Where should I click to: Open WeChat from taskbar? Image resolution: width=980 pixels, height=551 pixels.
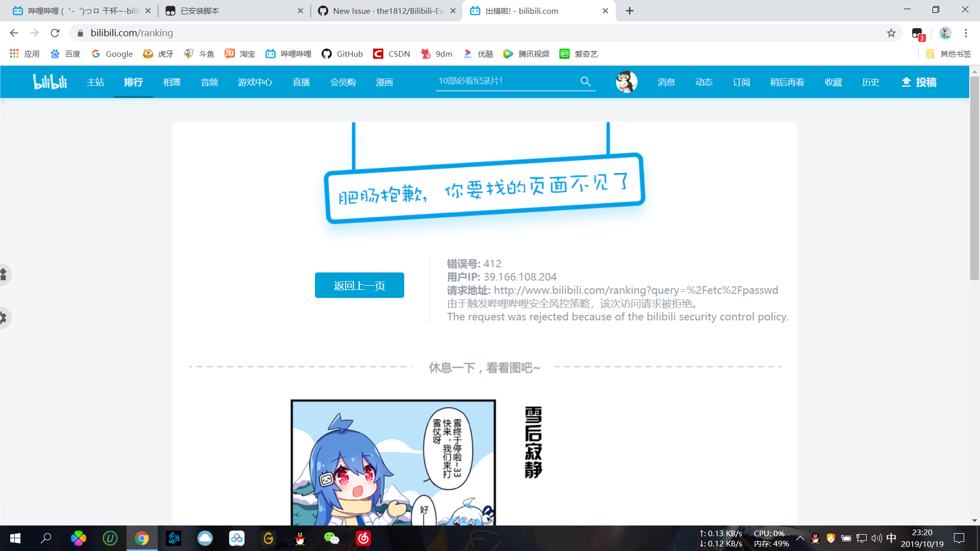[x=332, y=538]
